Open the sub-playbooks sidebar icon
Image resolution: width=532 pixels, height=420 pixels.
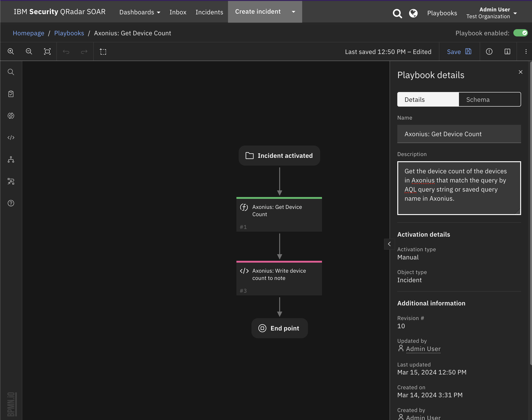coord(11,181)
